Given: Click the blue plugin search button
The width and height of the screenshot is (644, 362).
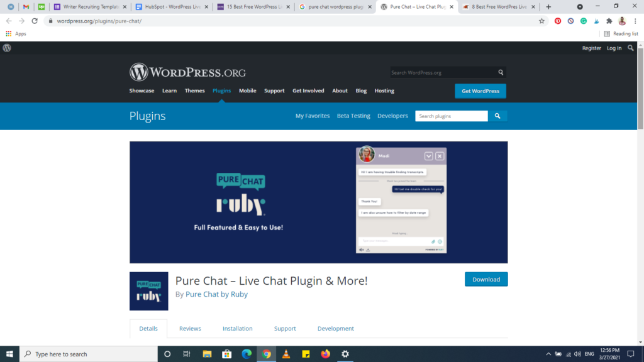Looking at the screenshot, I should [497, 116].
